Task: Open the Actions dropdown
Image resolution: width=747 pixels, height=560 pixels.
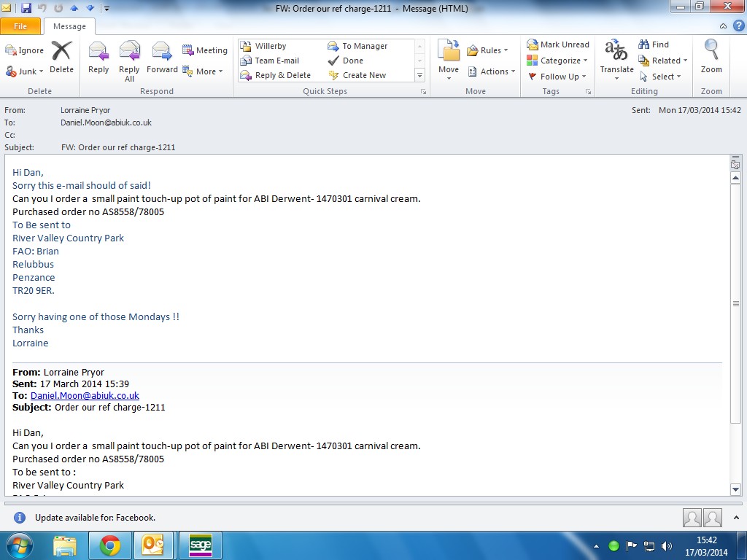Action: tap(491, 71)
